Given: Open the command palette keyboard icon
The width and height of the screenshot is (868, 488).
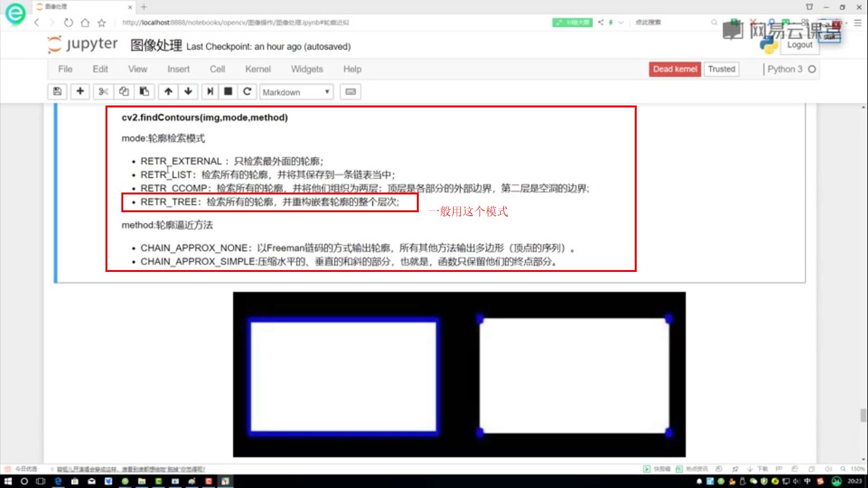Looking at the screenshot, I should pos(350,91).
